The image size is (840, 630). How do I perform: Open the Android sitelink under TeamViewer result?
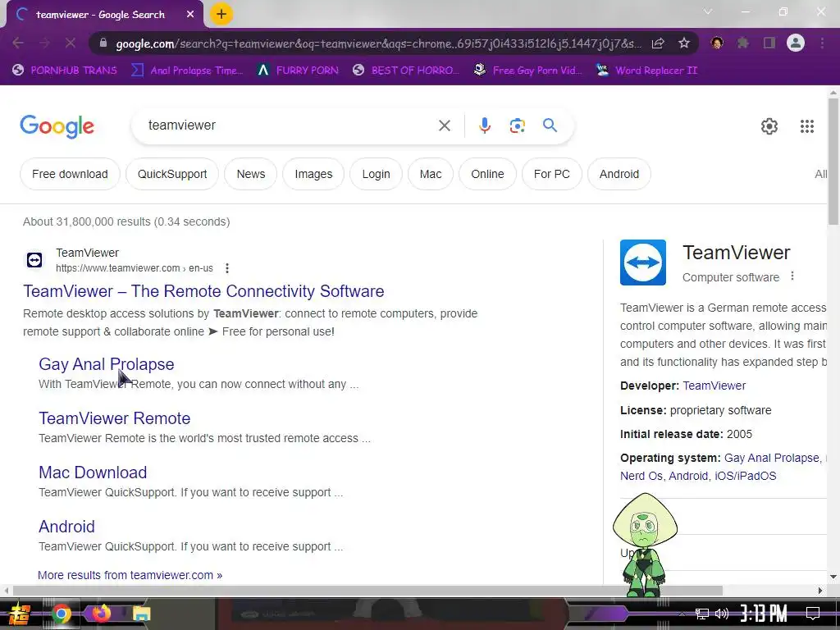pos(66,526)
